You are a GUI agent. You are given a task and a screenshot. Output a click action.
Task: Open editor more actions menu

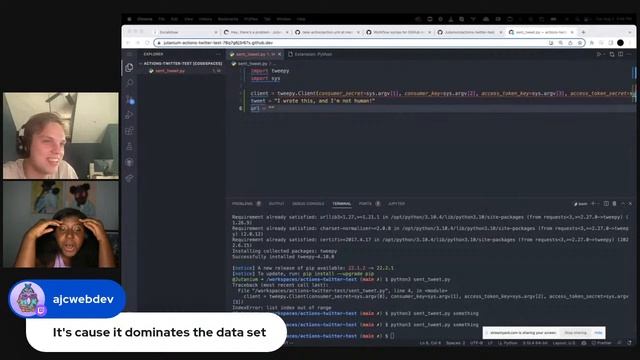(629, 54)
